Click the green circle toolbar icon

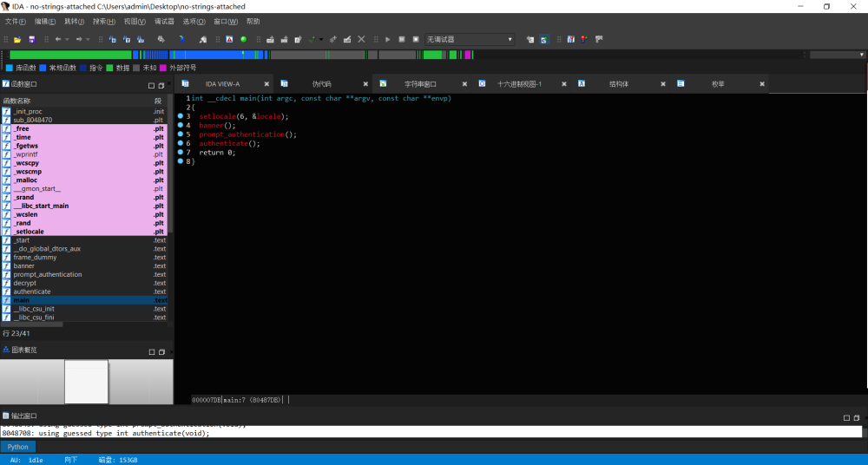coord(244,39)
